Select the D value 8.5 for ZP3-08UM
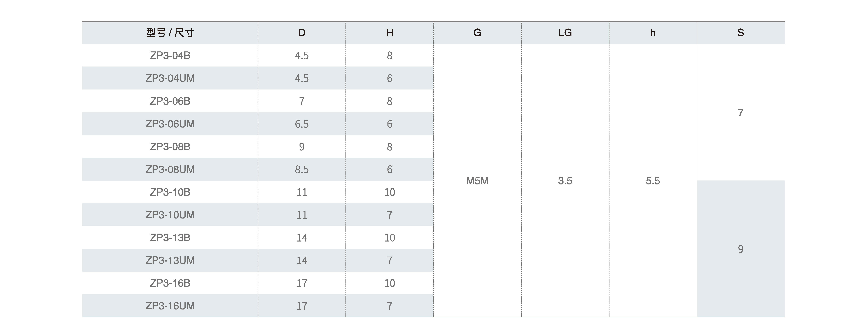 pos(302,169)
